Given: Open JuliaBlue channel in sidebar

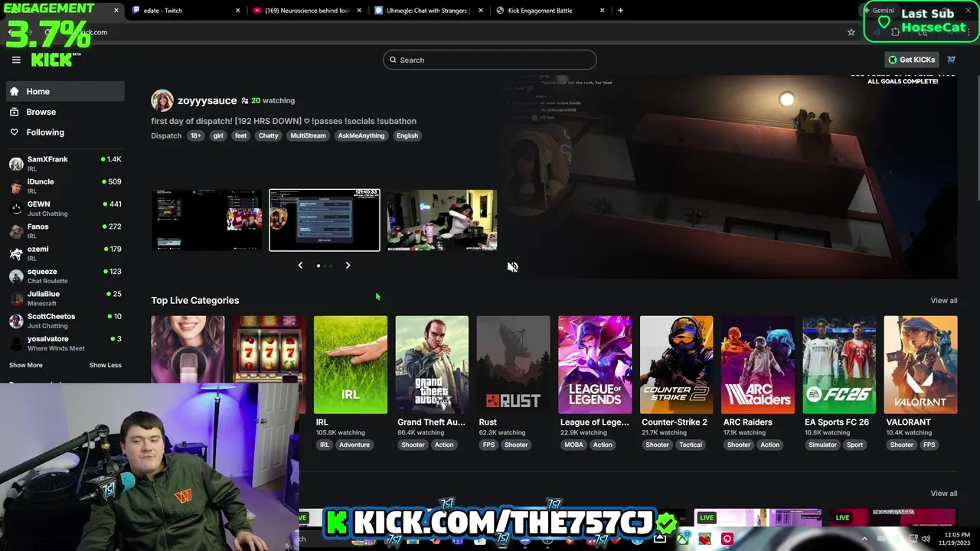Looking at the screenshot, I should [65, 298].
